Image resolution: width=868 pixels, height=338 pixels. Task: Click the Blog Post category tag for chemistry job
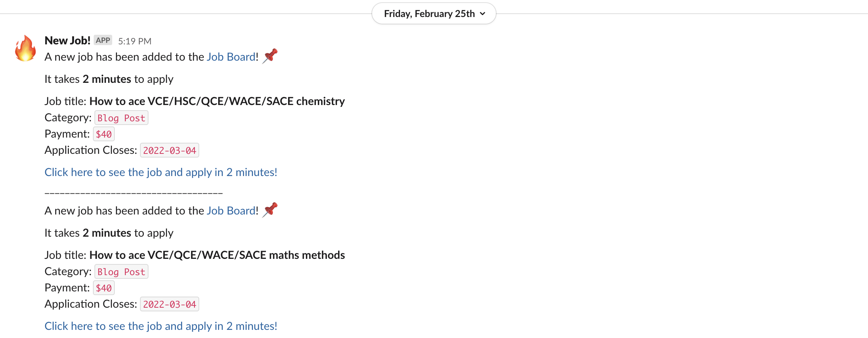121,118
